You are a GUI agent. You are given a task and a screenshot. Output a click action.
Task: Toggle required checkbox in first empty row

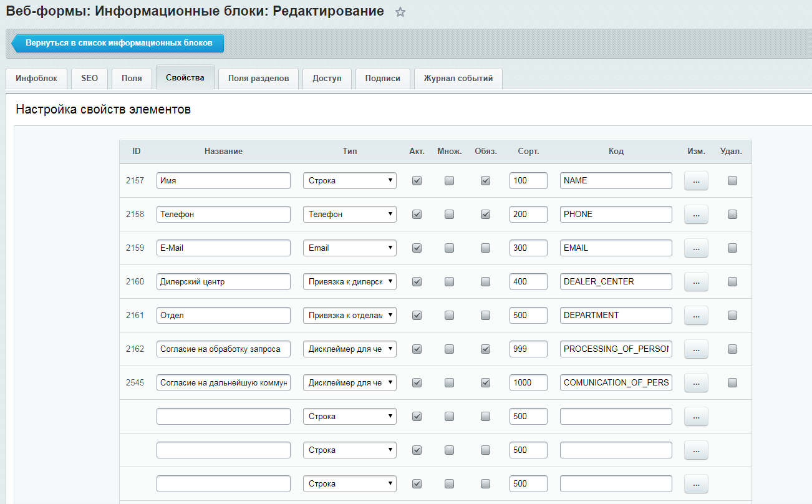point(485,416)
